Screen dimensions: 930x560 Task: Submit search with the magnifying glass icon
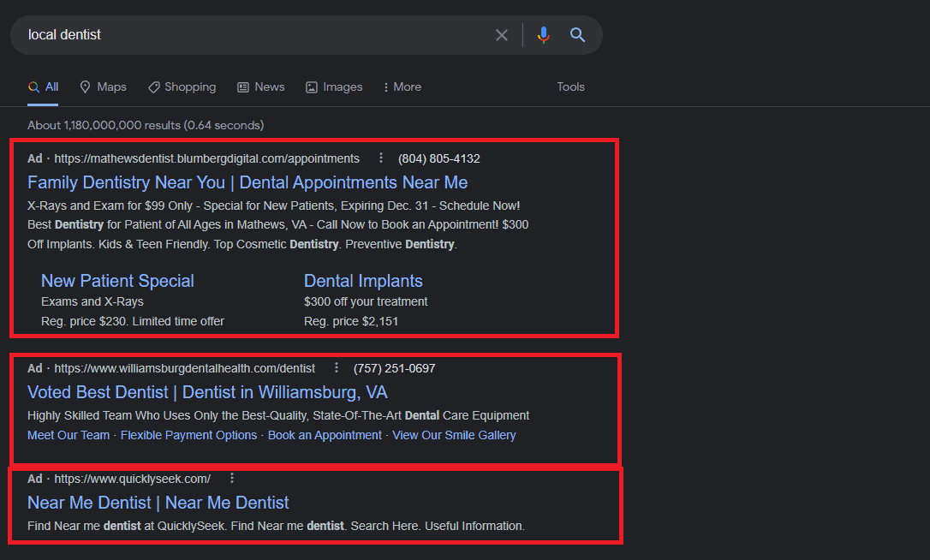(578, 35)
